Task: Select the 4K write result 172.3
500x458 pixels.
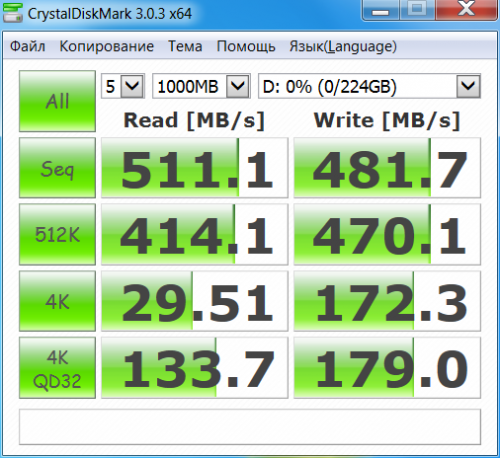Action: coord(387,301)
